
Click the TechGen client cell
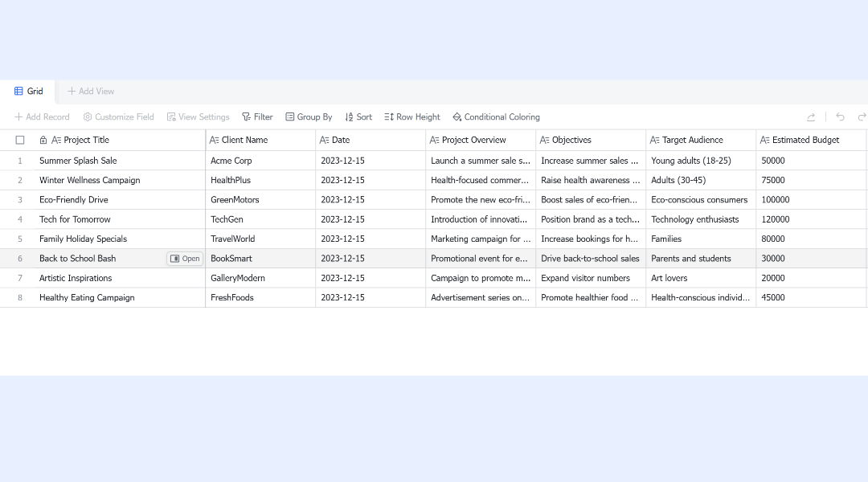click(260, 219)
